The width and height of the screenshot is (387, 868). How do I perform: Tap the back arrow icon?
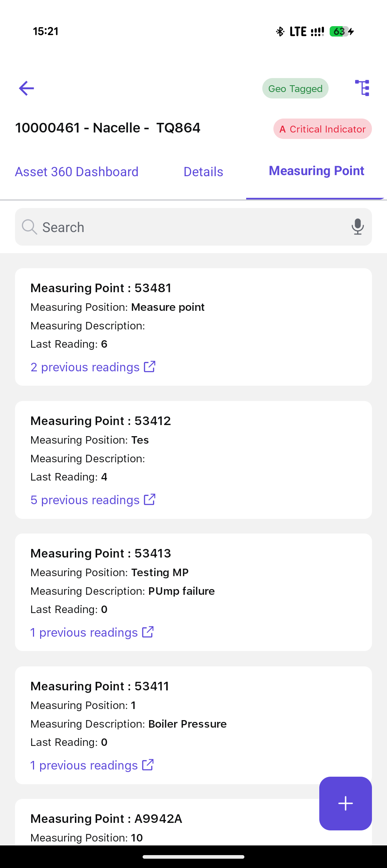pos(27,88)
